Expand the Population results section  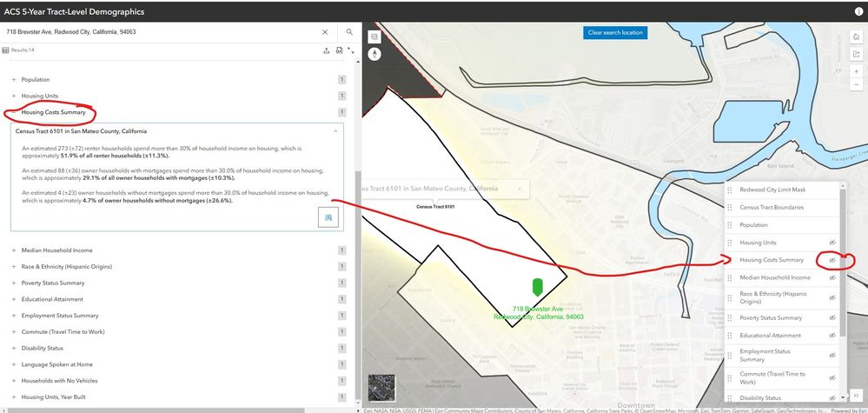(14, 80)
